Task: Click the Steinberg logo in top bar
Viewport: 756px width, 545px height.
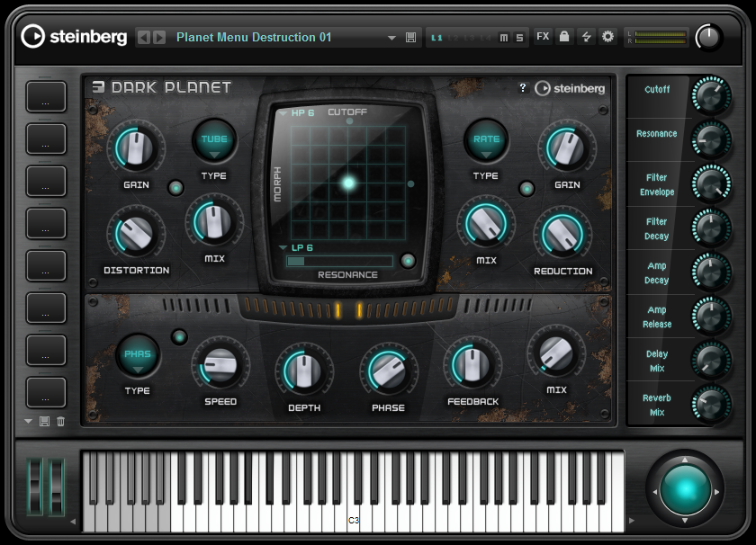Action: tap(74, 37)
